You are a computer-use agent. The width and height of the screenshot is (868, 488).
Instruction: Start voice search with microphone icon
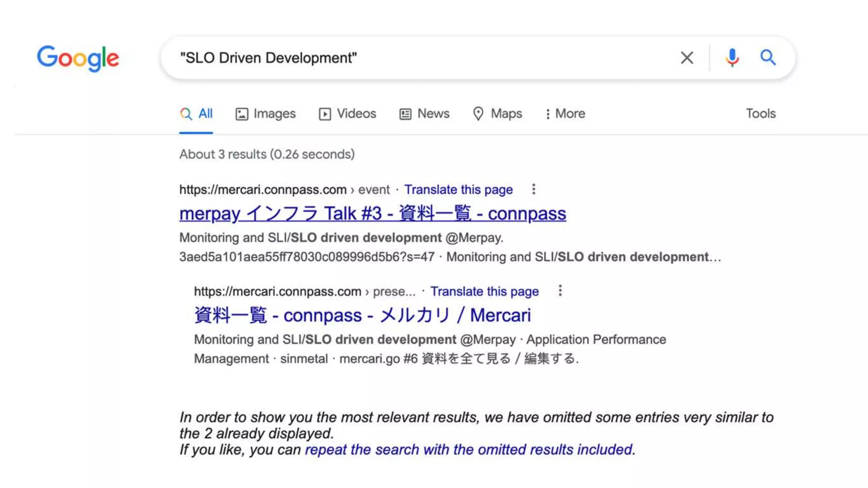coord(732,58)
